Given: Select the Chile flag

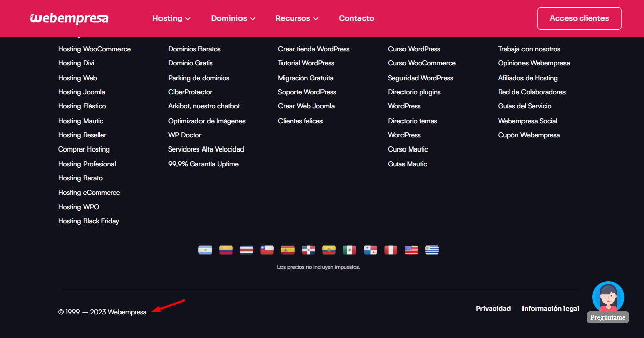Looking at the screenshot, I should click(x=267, y=250).
